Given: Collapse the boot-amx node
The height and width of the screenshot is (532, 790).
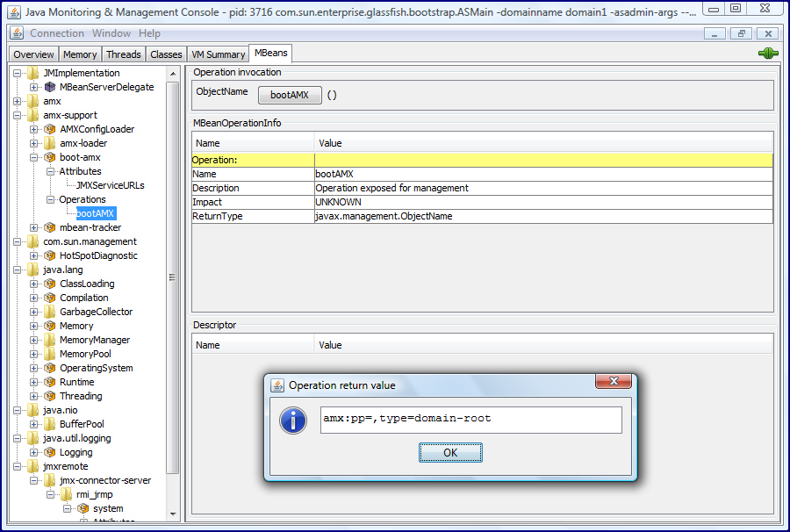Looking at the screenshot, I should point(32,157).
